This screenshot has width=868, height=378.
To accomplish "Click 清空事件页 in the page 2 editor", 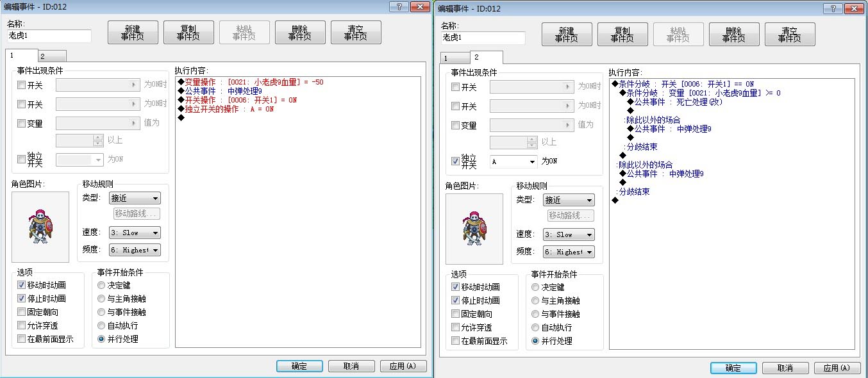I will click(790, 35).
